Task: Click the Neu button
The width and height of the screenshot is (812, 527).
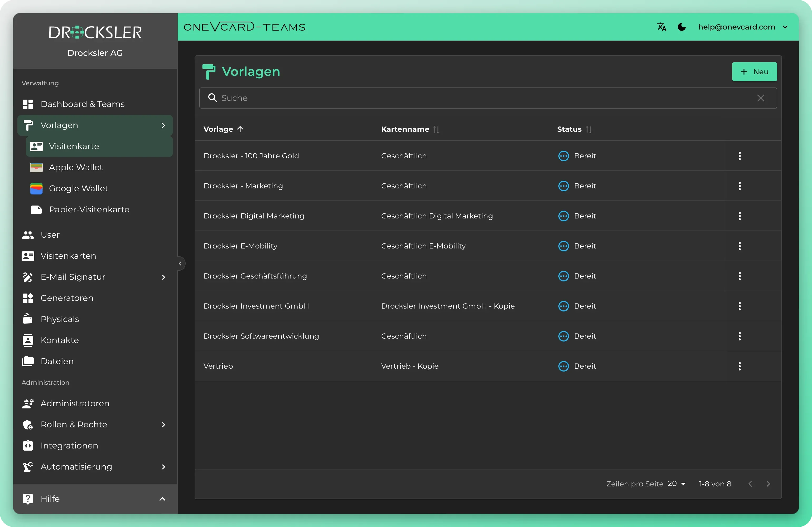Action: point(754,72)
